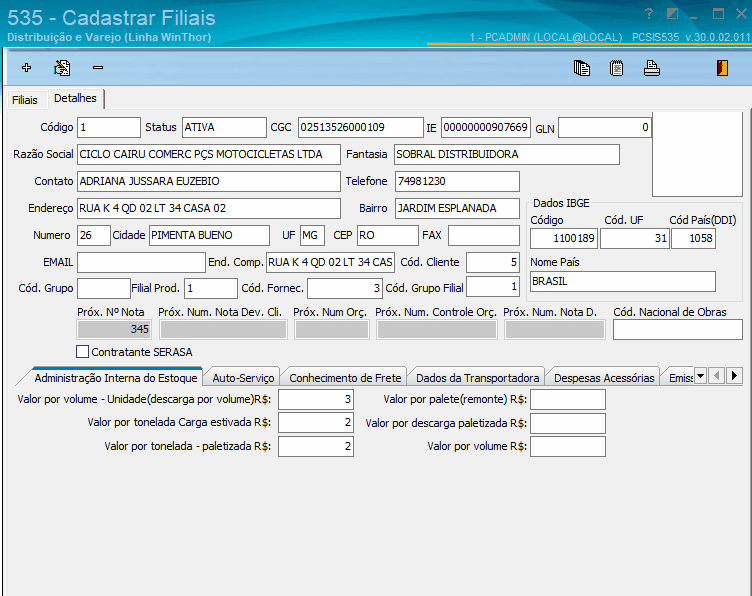This screenshot has height=596, width=752.
Task: Click the Cód. Cliente field
Action: coord(493,262)
